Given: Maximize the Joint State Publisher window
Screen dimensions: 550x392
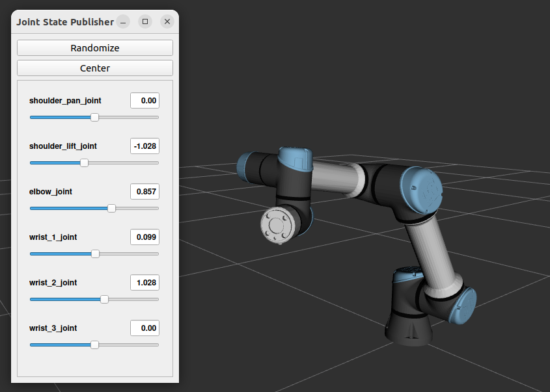Looking at the screenshot, I should click(145, 21).
